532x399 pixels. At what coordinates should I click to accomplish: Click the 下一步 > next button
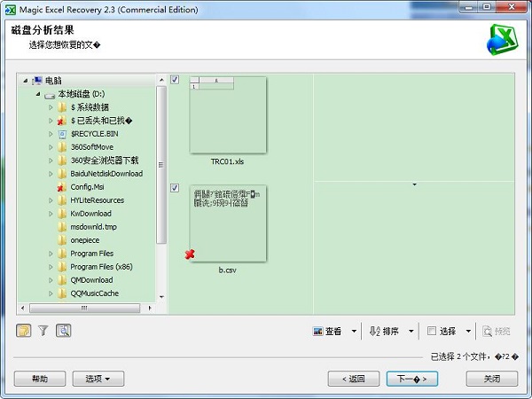pyautogui.click(x=412, y=379)
